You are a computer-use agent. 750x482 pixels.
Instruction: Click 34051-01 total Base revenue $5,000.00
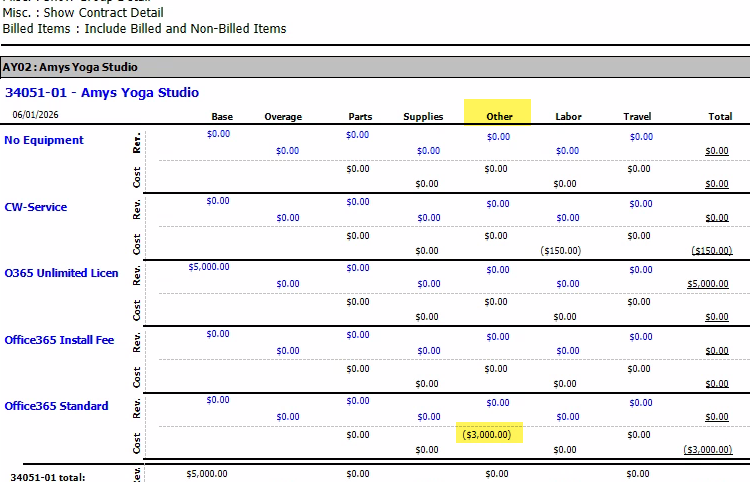point(207,474)
